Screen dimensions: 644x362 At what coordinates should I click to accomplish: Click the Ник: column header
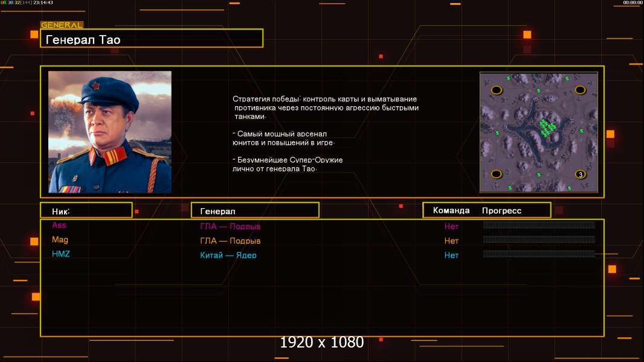(x=86, y=211)
